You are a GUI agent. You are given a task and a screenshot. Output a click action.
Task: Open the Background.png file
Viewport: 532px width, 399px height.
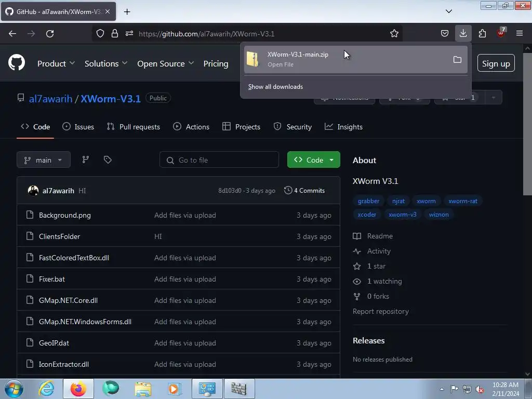pos(65,215)
